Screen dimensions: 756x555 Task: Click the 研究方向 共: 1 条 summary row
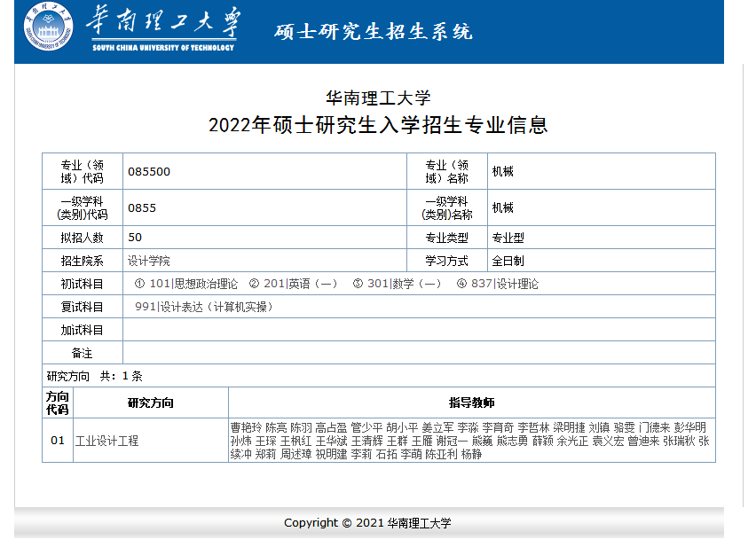click(x=379, y=376)
